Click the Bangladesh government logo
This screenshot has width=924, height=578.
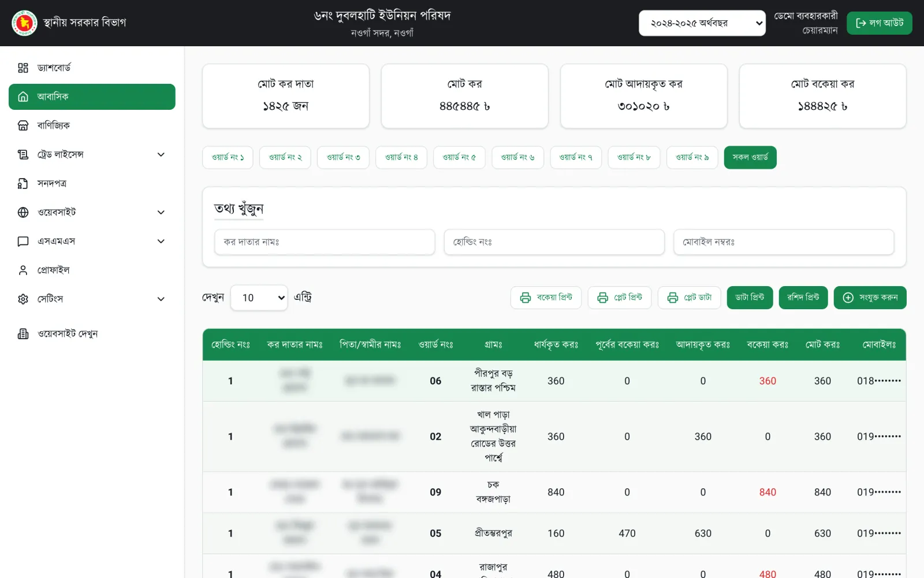pos(24,23)
